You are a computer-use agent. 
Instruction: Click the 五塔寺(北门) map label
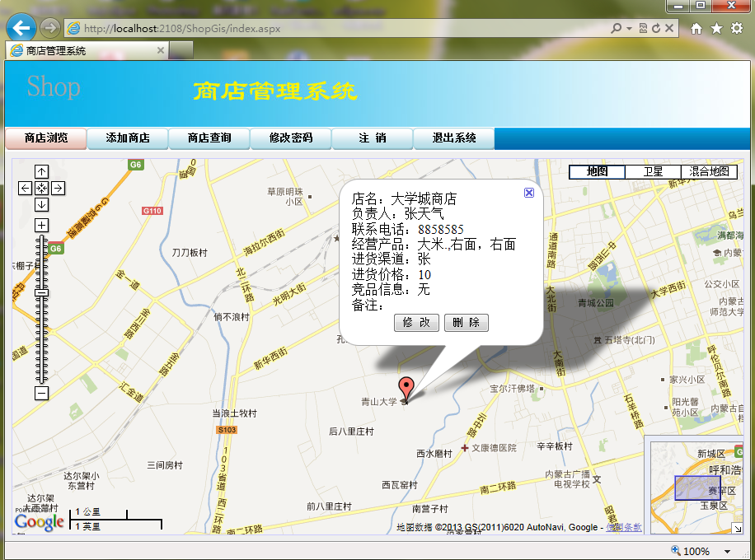(x=630, y=340)
